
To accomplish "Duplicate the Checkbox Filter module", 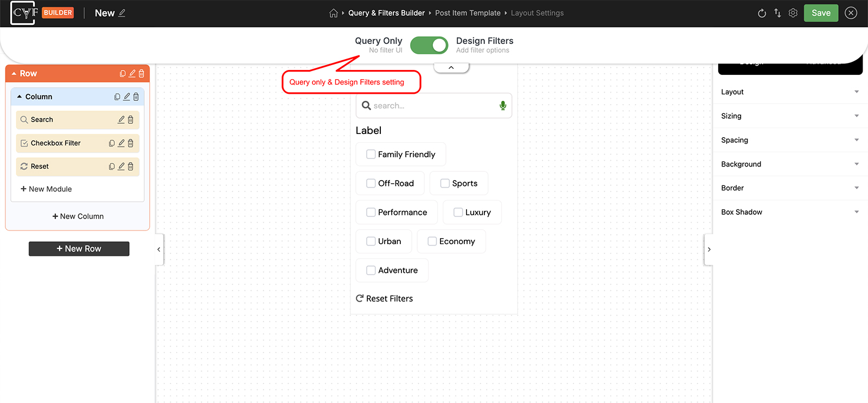I will pyautogui.click(x=112, y=143).
